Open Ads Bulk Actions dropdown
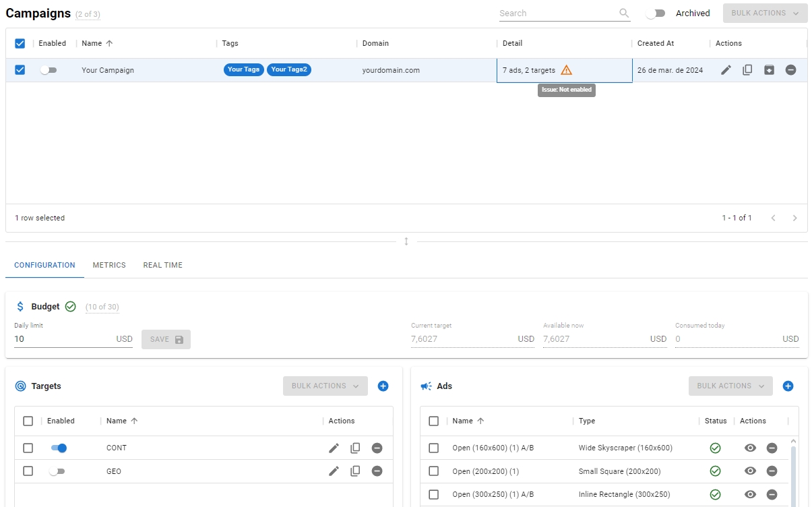Image resolution: width=812 pixels, height=507 pixels. tap(730, 386)
